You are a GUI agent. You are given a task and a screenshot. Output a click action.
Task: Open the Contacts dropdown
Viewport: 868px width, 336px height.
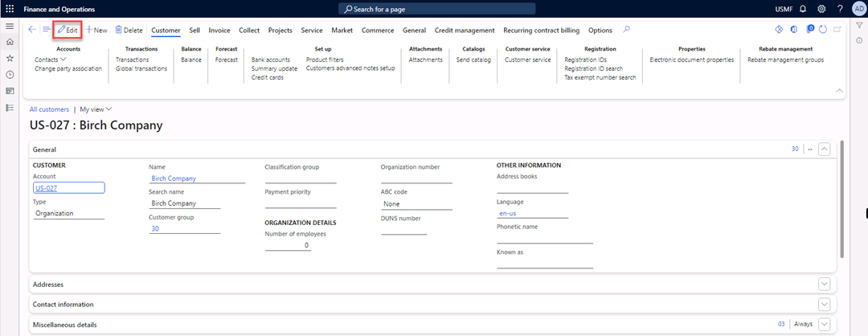[51, 59]
